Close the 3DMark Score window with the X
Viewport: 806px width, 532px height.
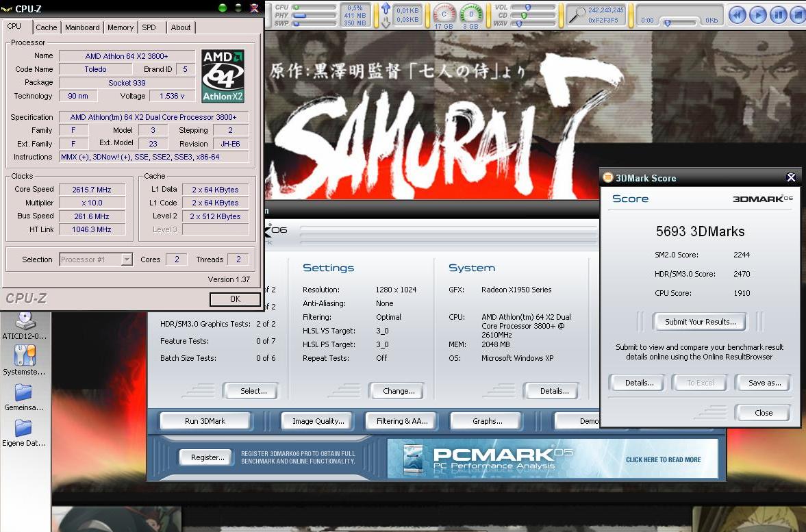click(791, 177)
